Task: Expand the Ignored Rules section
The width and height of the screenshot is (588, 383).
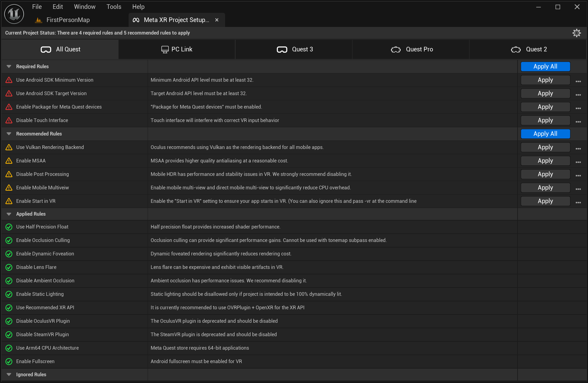Action: [x=9, y=374]
